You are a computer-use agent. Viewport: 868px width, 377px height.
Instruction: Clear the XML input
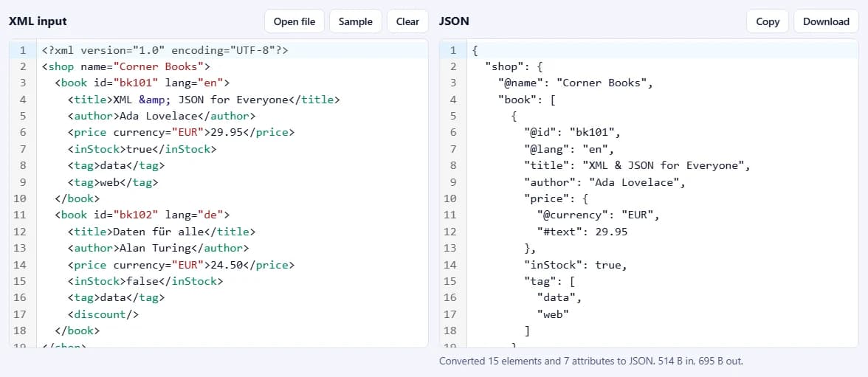click(x=407, y=21)
